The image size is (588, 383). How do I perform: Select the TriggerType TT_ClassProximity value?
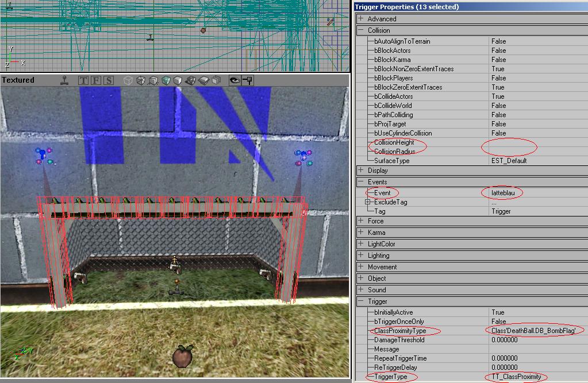coord(516,377)
